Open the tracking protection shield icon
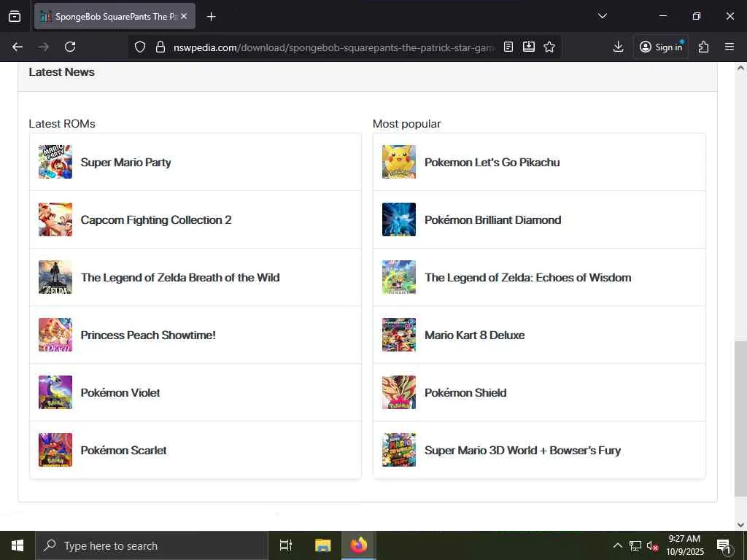The width and height of the screenshot is (747, 560). point(139,47)
